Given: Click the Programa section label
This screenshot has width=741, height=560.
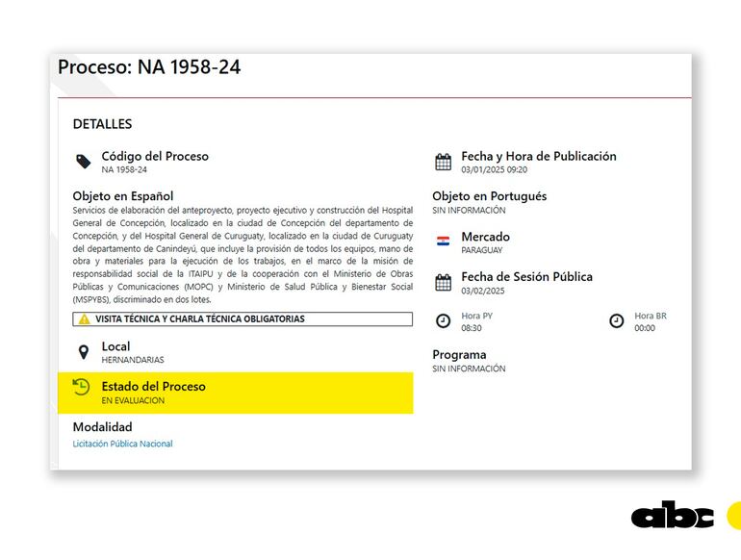Looking at the screenshot, I should point(459,354).
